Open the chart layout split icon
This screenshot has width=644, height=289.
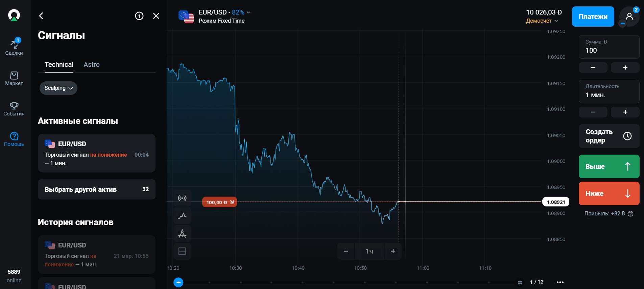[182, 251]
